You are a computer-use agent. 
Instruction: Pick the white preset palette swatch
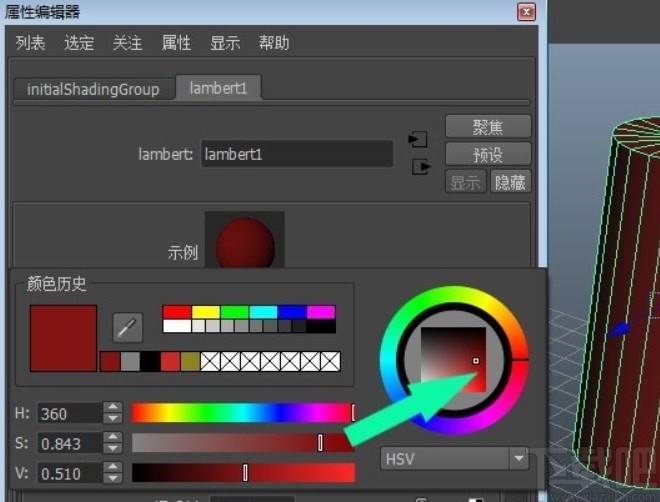(x=177, y=326)
